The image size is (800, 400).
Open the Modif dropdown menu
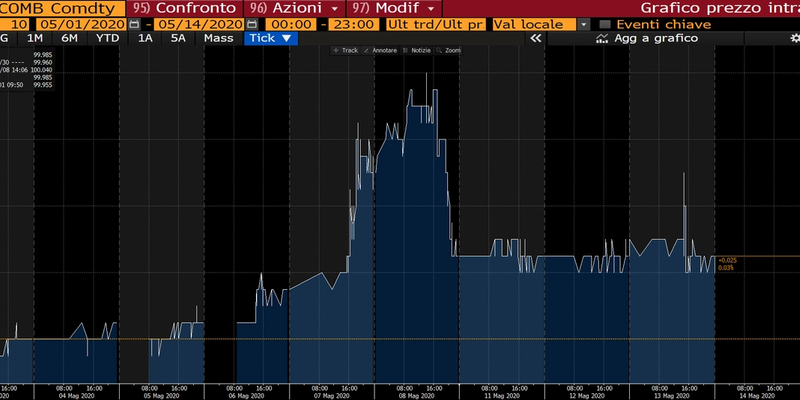tap(394, 8)
